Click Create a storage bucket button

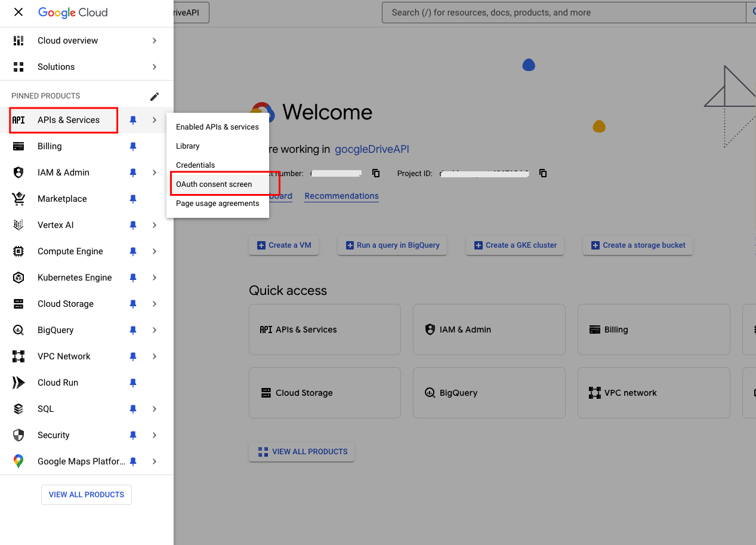point(638,245)
